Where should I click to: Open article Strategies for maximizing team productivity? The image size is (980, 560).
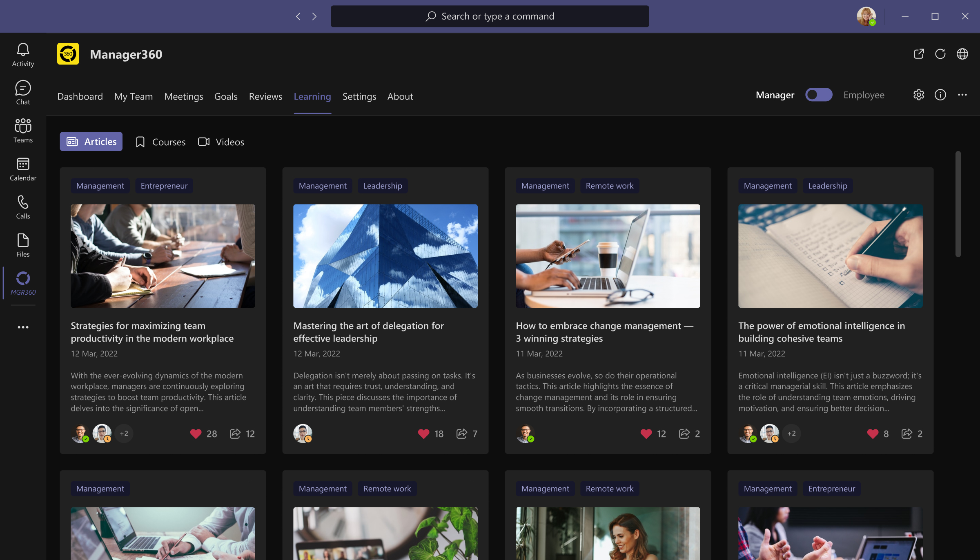click(x=152, y=332)
